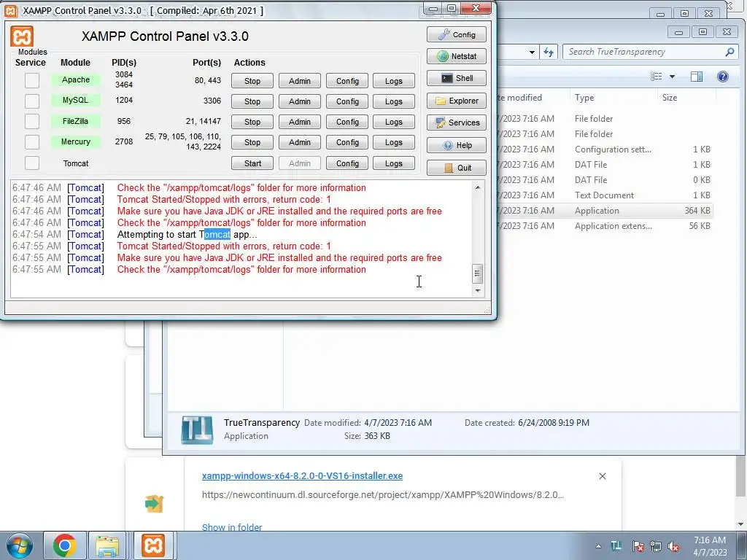
Task: Open Help in the XAMPP Control Panel
Action: click(457, 145)
